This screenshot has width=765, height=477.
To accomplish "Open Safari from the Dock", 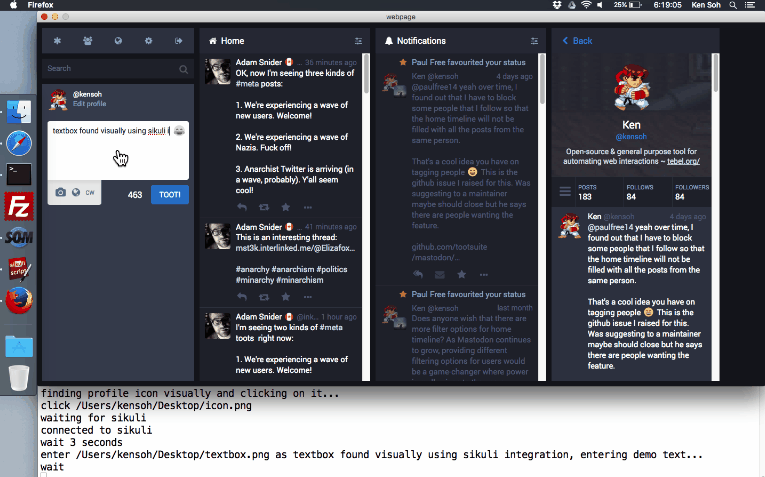I will tap(19, 143).
